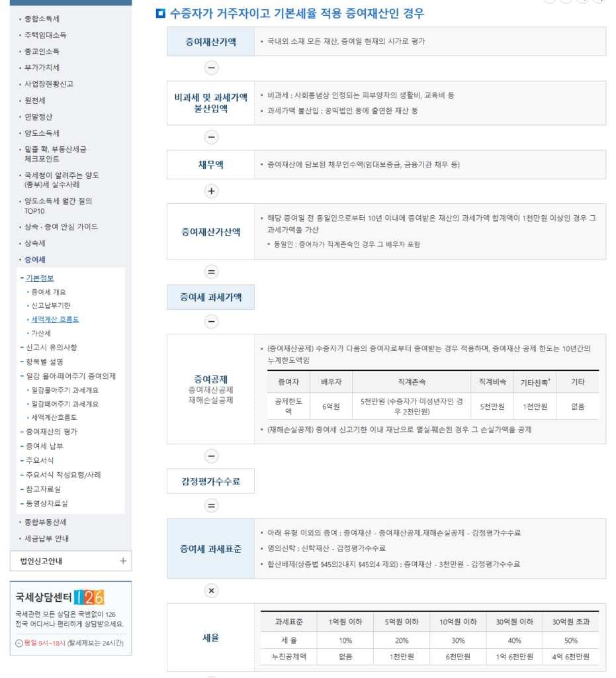The width and height of the screenshot is (616, 678).
Task: Click minus icon below 증여세 과세가액
Action: click(x=211, y=322)
